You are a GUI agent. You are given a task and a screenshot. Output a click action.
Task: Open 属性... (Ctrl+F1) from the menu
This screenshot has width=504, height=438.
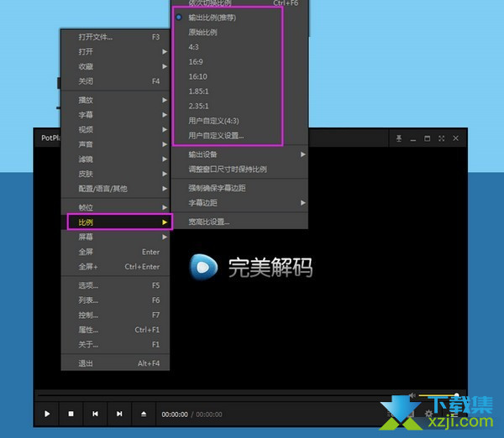click(x=115, y=330)
